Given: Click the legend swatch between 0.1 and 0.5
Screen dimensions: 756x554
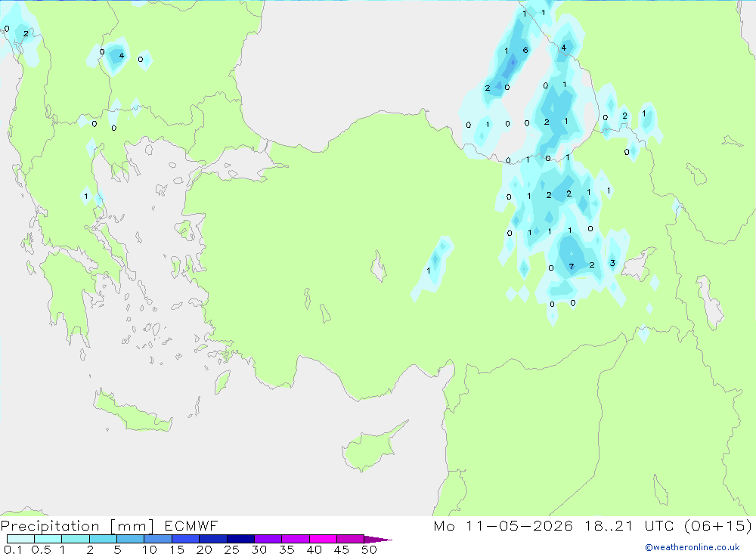Looking at the screenshot, I should (20, 539).
